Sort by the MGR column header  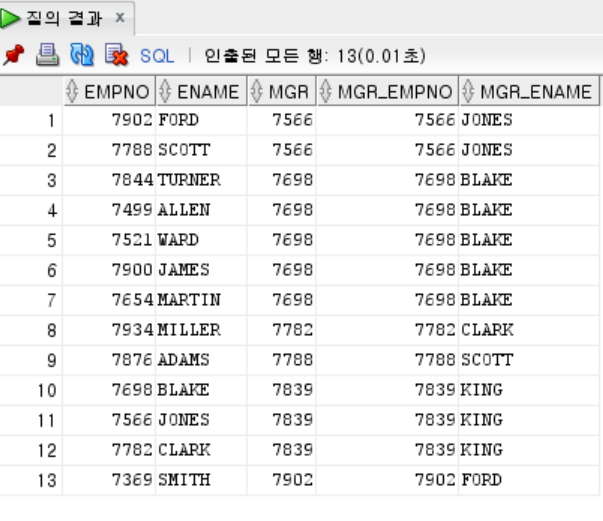282,92
